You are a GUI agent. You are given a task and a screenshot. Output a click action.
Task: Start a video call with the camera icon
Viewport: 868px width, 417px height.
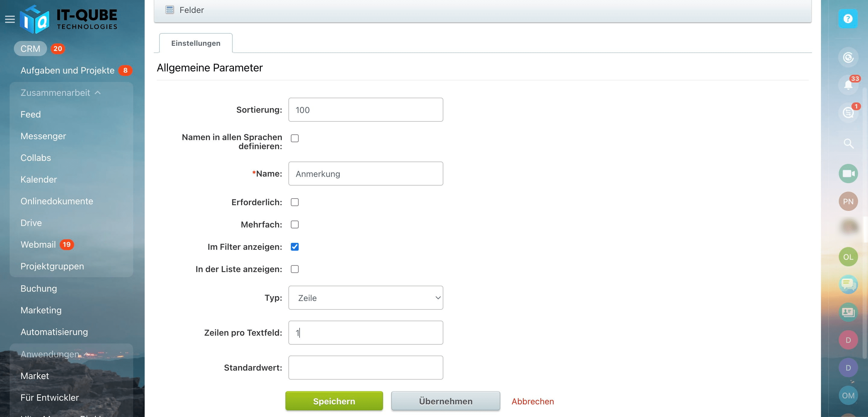click(848, 173)
